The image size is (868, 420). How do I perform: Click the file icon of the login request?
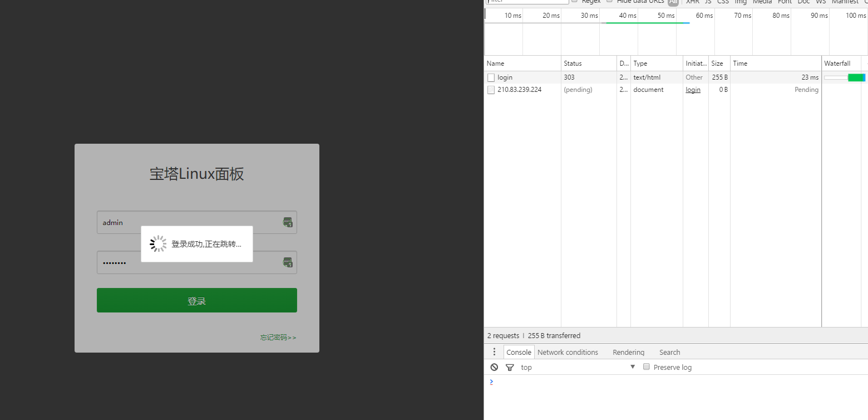coord(491,77)
